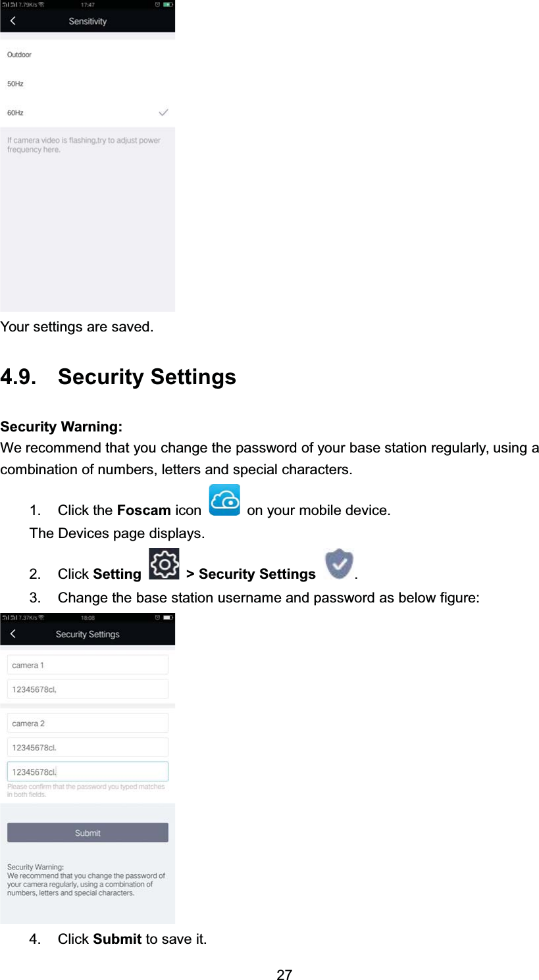Click the Sensitivity screen title

tap(88, 21)
